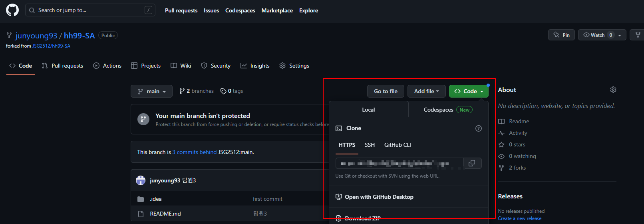
Task: Toggle the green Code dropdown button
Action: (x=469, y=91)
